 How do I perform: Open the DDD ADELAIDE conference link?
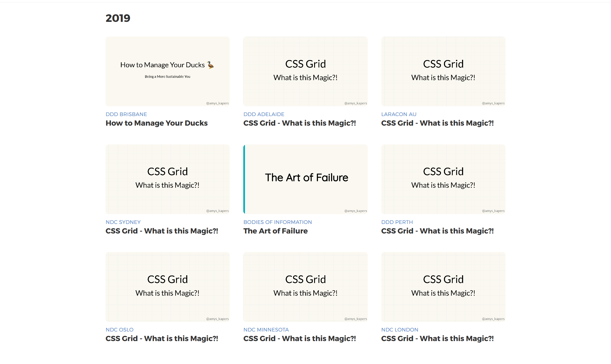[x=264, y=114]
